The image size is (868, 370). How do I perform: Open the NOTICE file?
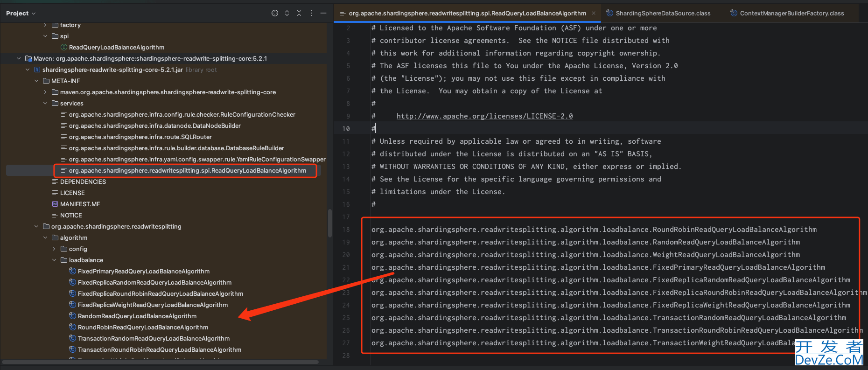tap(71, 215)
